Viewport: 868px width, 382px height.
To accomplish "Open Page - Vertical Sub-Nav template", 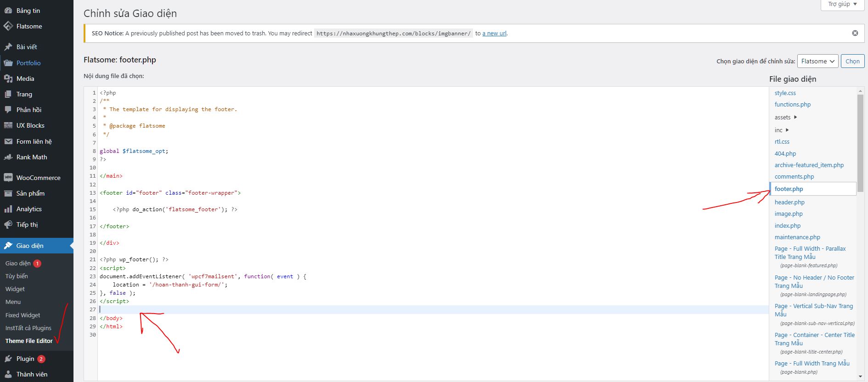I will click(814, 310).
